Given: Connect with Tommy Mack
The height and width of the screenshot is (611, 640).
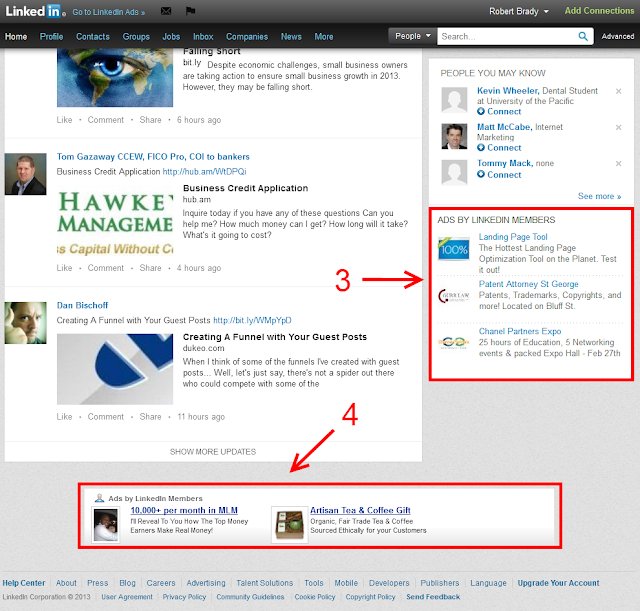Looking at the screenshot, I should (x=499, y=175).
